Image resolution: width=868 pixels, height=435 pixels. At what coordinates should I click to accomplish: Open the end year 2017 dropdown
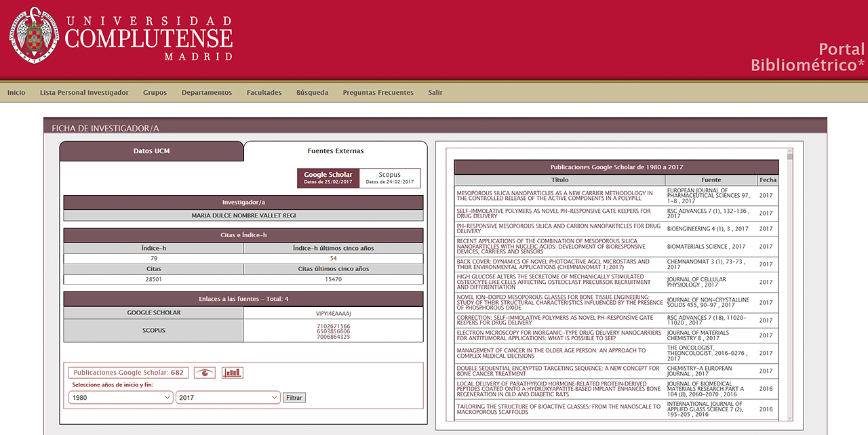(x=228, y=398)
